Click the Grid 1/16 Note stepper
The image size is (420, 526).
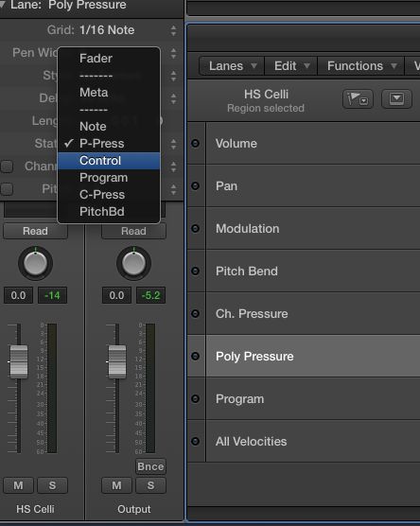click(173, 30)
